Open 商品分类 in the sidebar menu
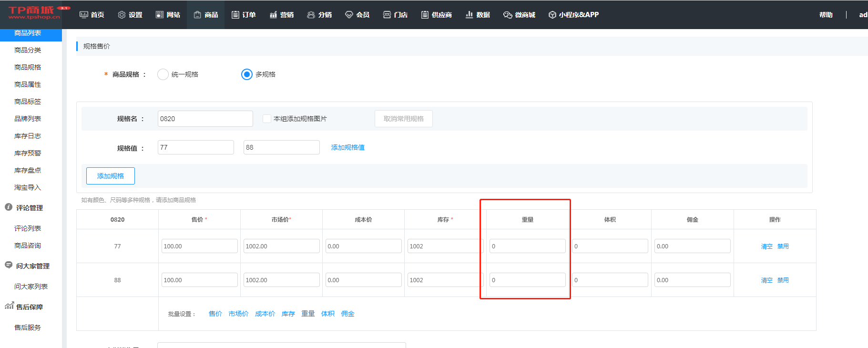The height and width of the screenshot is (348, 868). (x=28, y=50)
